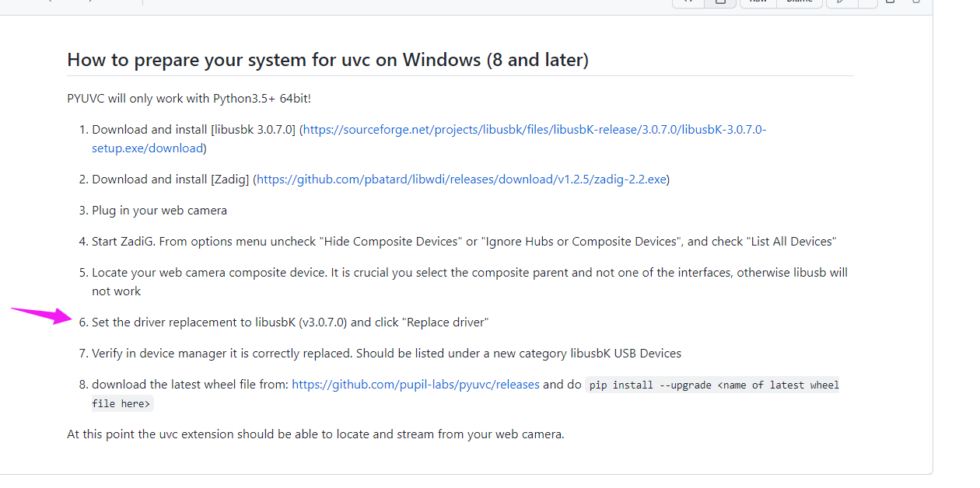Click the text "Download and install [libusbk 3.0.7.0]"

pyautogui.click(x=194, y=130)
